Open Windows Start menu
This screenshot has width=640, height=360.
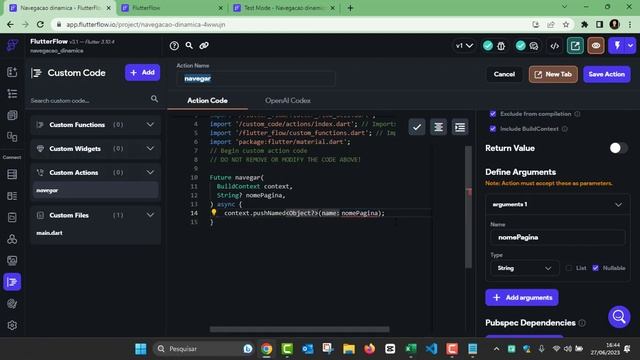[141, 349]
